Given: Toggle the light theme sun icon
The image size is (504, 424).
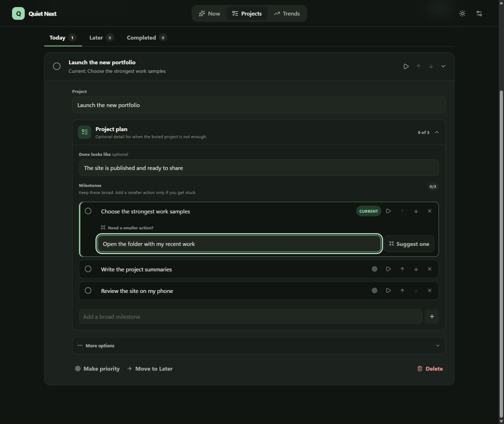Looking at the screenshot, I should tap(462, 14).
